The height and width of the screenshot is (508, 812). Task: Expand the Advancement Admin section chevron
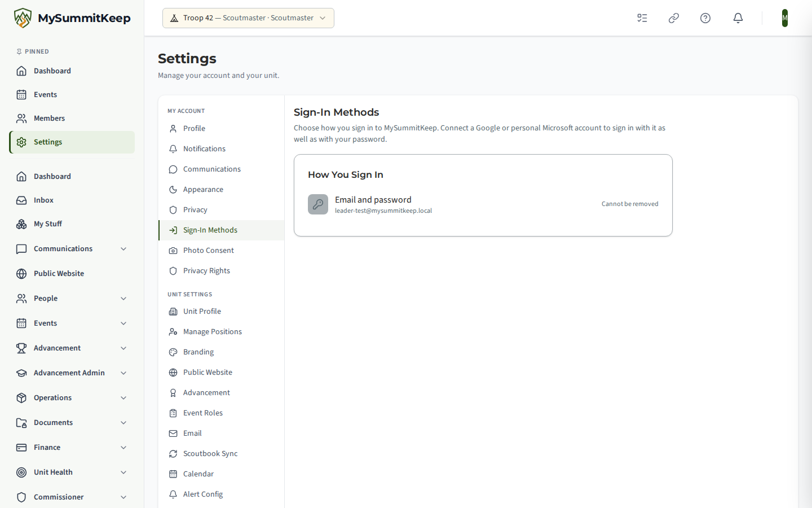coord(123,373)
